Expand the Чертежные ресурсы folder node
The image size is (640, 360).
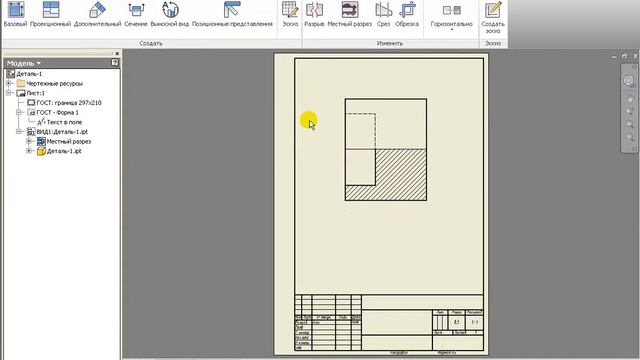(x=9, y=83)
